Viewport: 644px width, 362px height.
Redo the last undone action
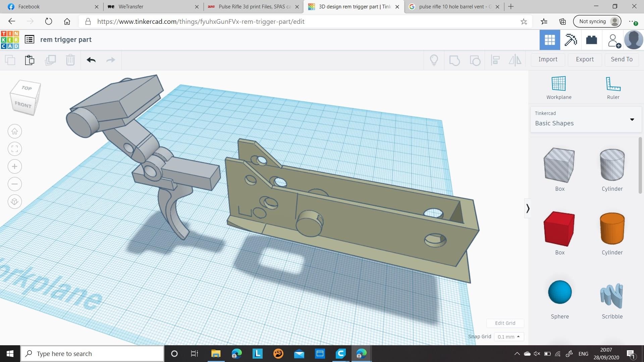point(111,60)
